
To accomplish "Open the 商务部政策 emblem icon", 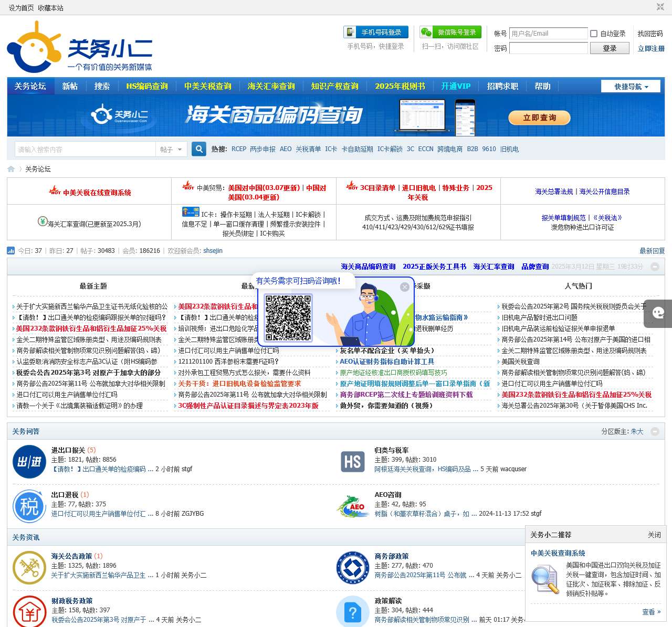I will [353, 568].
